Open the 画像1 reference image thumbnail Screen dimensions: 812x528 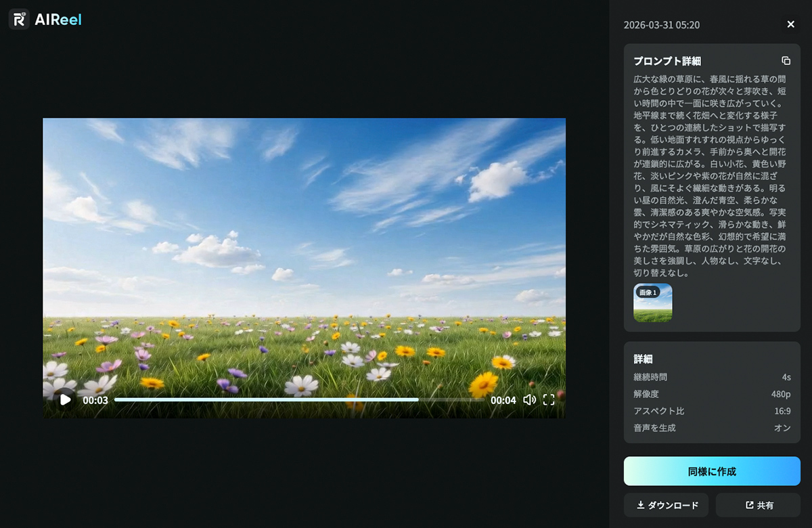(x=653, y=303)
